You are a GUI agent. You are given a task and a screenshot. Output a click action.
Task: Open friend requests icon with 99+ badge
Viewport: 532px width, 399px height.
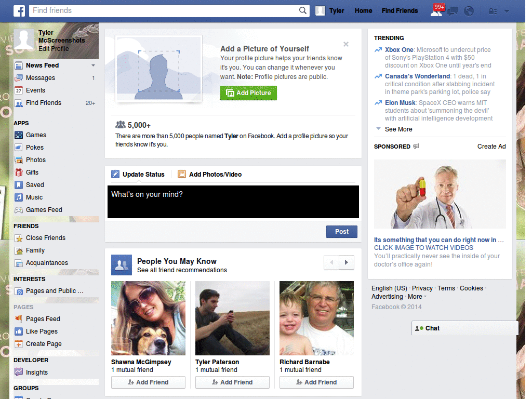[437, 10]
